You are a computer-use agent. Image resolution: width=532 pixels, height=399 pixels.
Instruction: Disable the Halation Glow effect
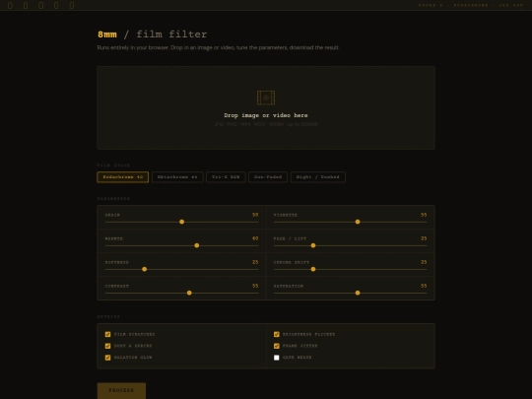(x=108, y=358)
